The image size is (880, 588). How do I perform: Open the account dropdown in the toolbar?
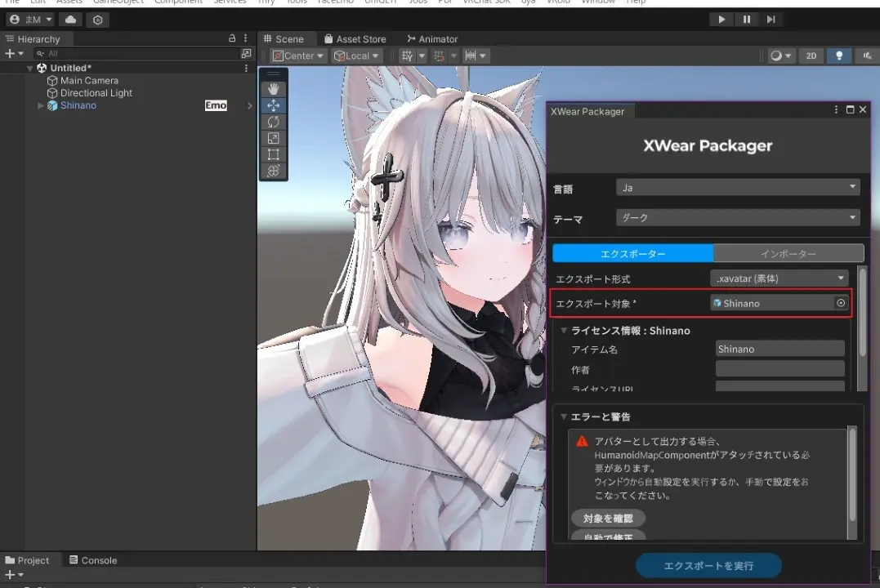pyautogui.click(x=31, y=20)
